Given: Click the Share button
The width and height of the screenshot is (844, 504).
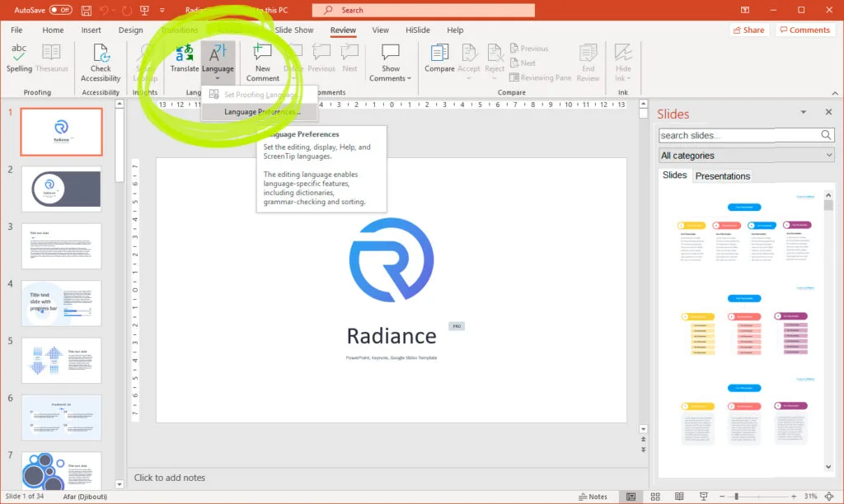Looking at the screenshot, I should [748, 30].
